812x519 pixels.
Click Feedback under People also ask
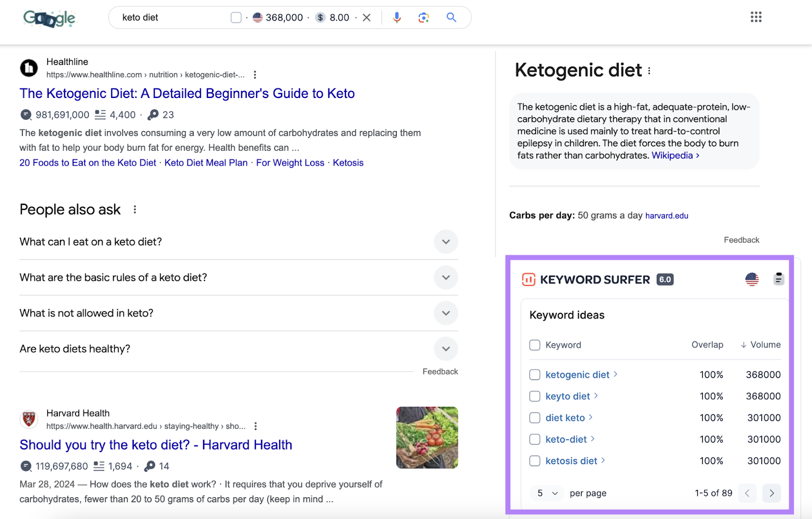tap(440, 372)
